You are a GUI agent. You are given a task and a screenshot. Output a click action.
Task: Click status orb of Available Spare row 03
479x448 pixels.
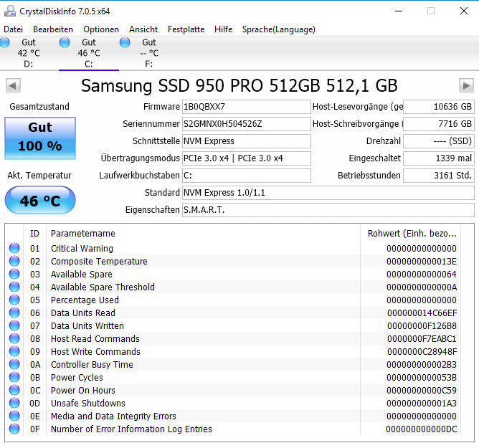pos(14,274)
